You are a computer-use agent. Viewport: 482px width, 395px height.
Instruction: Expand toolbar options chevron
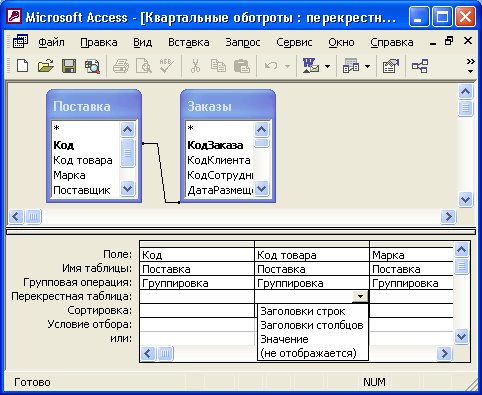click(x=470, y=66)
